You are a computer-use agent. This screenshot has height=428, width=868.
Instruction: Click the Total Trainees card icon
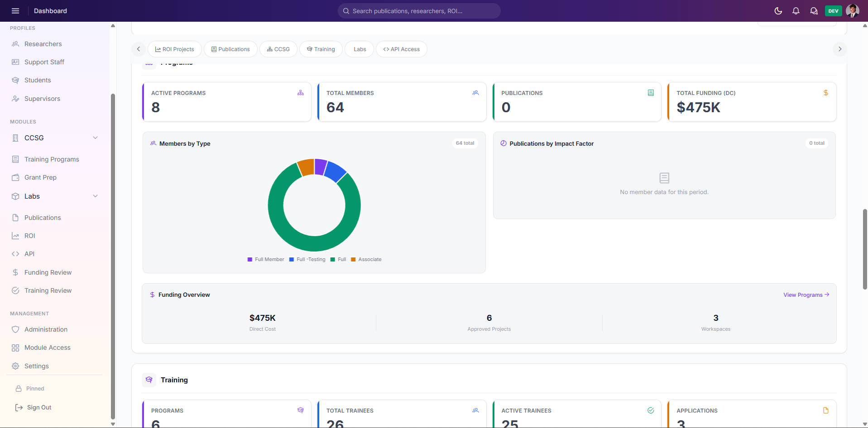pyautogui.click(x=475, y=410)
